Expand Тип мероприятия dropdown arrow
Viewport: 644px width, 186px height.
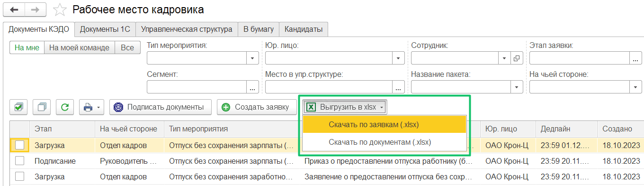pyautogui.click(x=253, y=58)
